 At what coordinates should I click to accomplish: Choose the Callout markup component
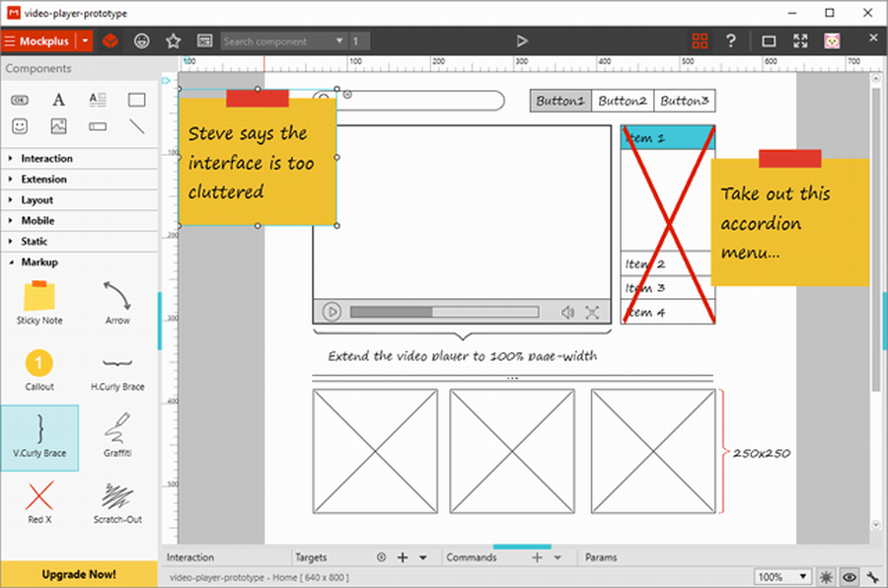39,365
